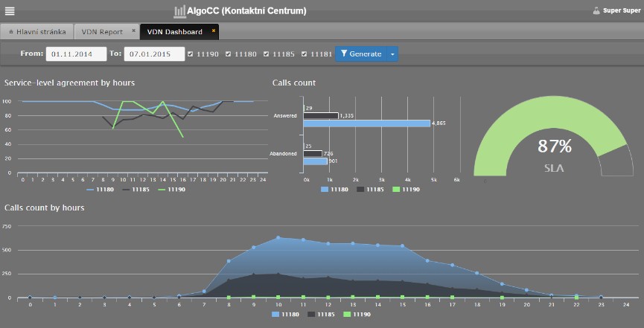The width and height of the screenshot is (644, 328).
Task: Click the From date input field
Action: [x=76, y=54]
